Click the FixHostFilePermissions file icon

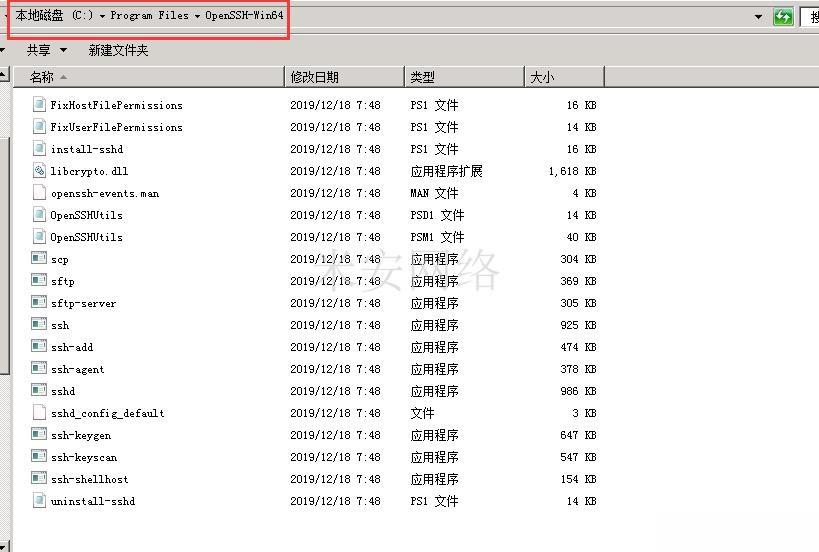(39, 104)
